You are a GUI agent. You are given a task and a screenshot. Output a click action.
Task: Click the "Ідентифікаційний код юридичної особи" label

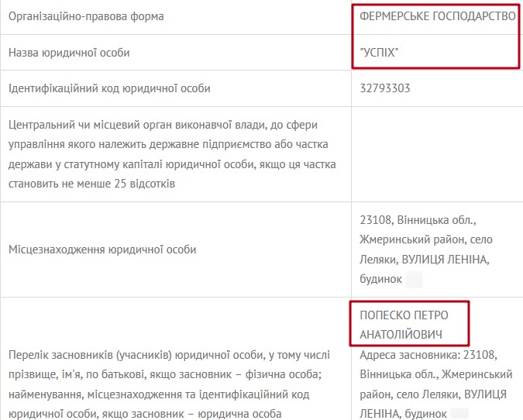109,88
